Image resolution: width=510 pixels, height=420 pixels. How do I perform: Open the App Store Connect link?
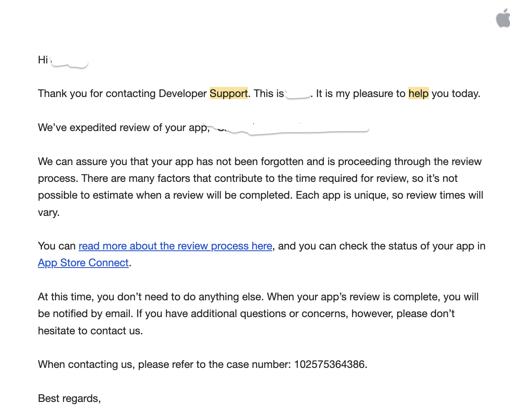coord(83,263)
